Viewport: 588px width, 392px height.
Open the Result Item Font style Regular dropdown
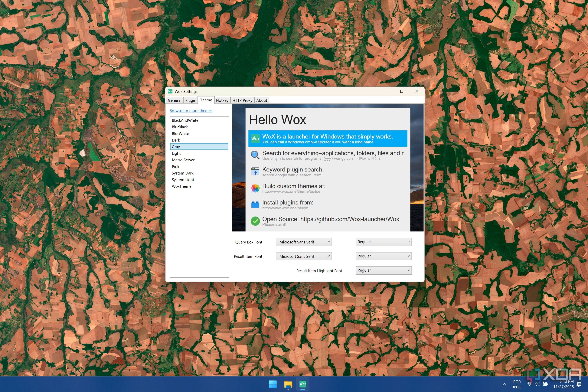tap(384, 256)
